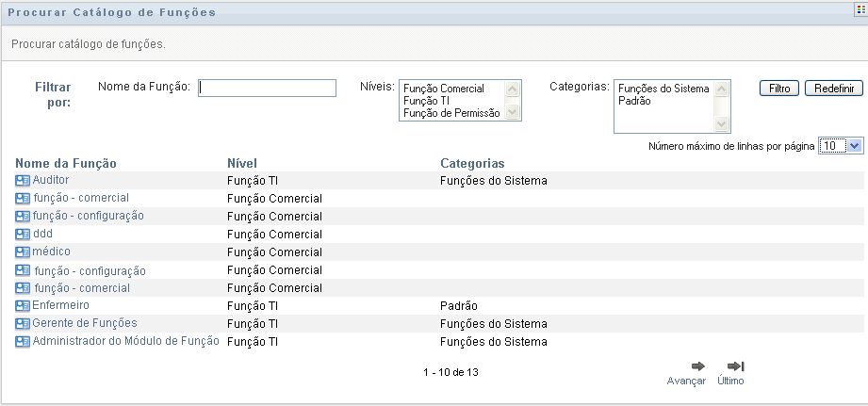Viewport: 868px width, 406px height.
Task: Select Função de Permissão in Níveis list
Action: pyautogui.click(x=450, y=114)
